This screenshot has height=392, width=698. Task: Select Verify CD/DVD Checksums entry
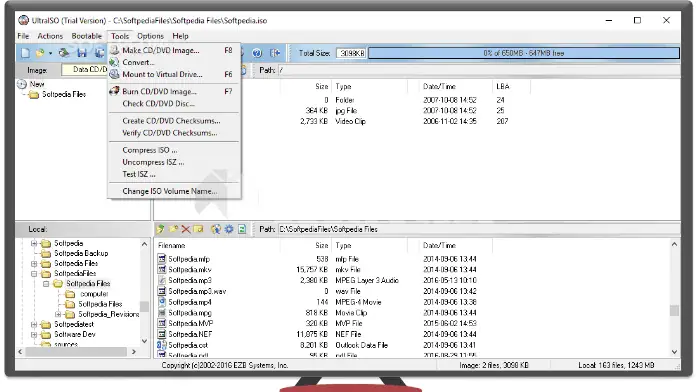point(174,133)
